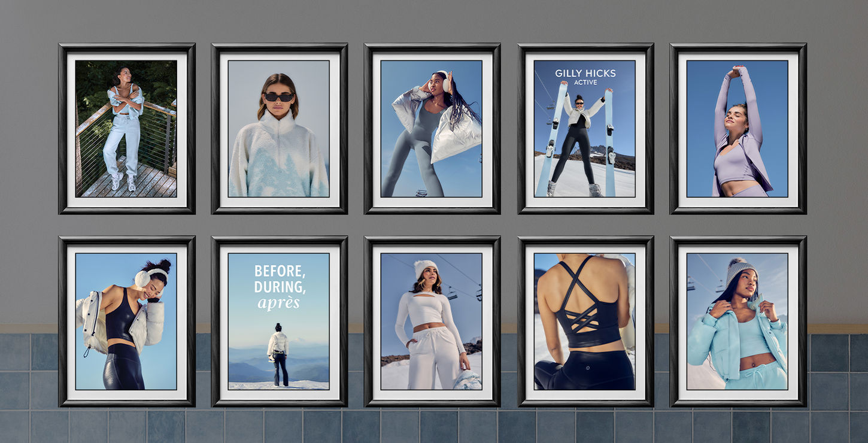Open the framed photo of woman in gray jumpsuit
The width and height of the screenshot is (868, 443).
432,129
